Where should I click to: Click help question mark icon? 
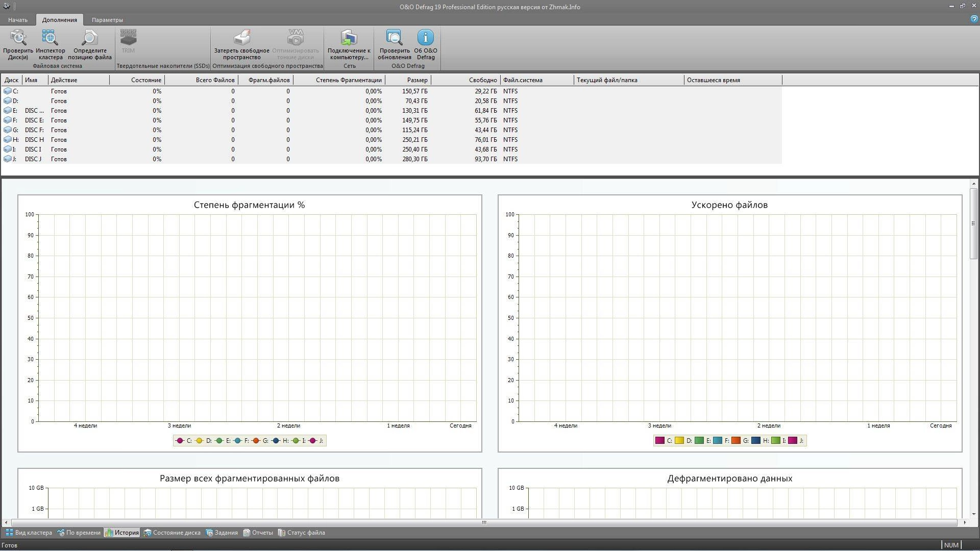click(x=974, y=19)
